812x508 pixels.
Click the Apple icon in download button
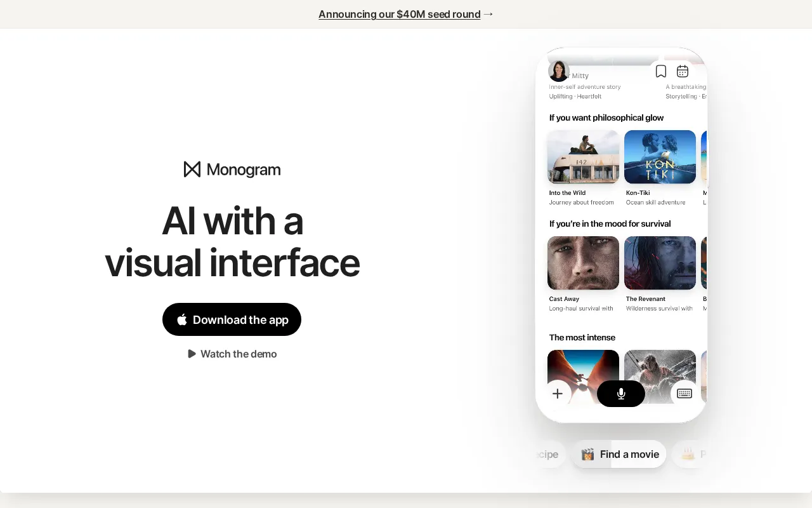pos(182,319)
